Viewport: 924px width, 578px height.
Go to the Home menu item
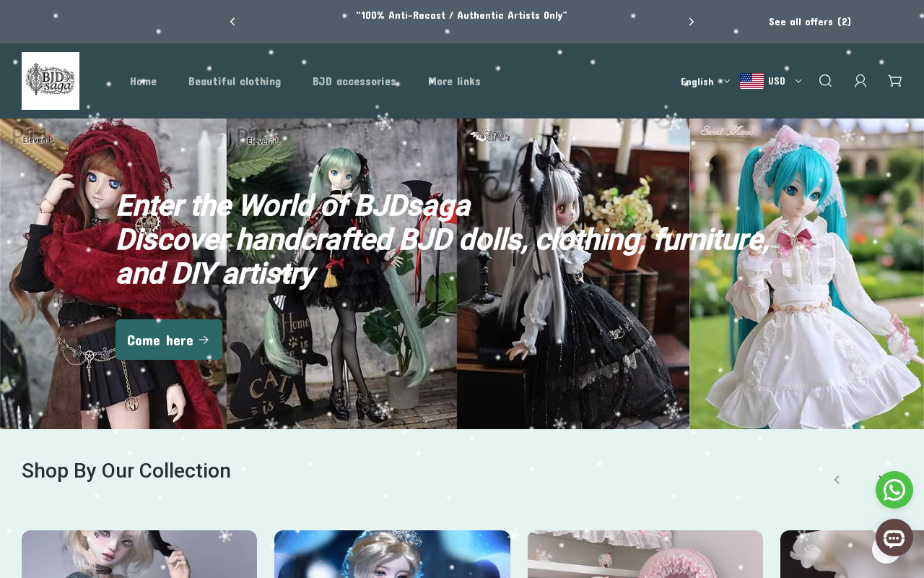point(144,81)
